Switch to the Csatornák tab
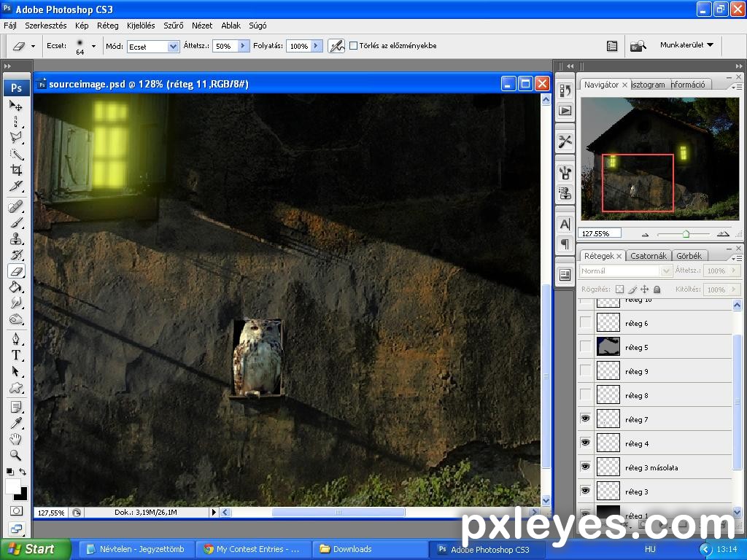The image size is (747, 560). (x=649, y=256)
